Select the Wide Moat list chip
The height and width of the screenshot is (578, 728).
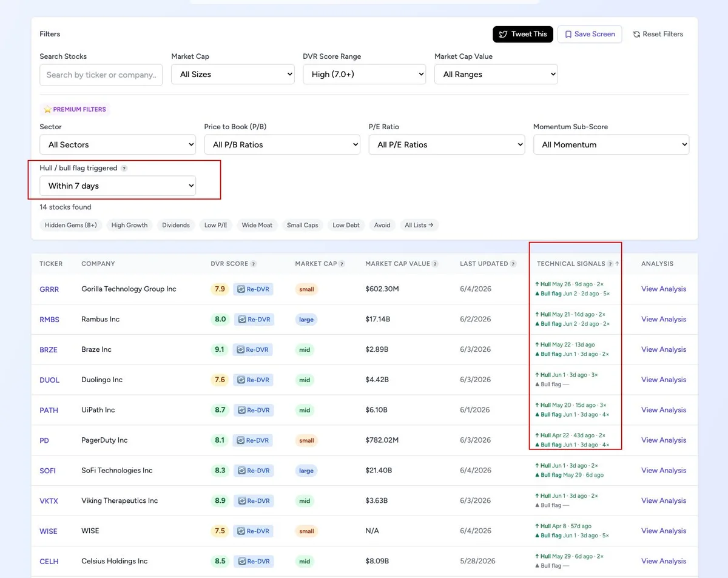[x=257, y=225]
